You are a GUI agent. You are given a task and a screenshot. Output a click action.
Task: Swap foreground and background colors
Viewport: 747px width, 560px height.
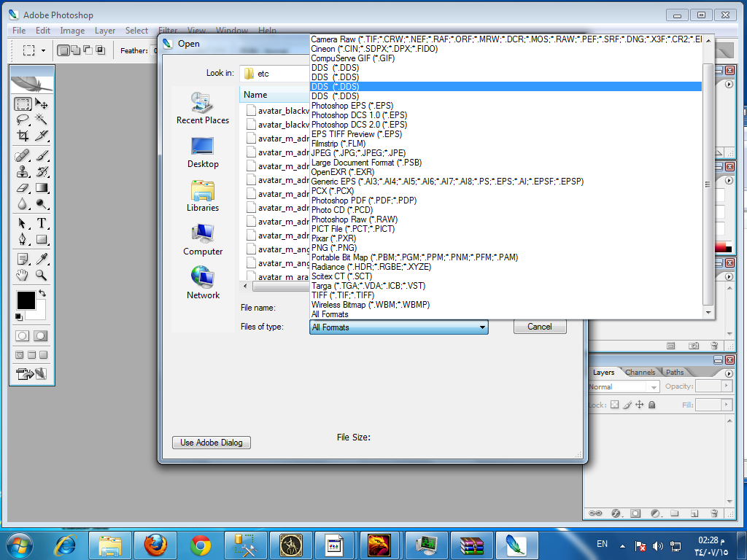click(x=42, y=293)
